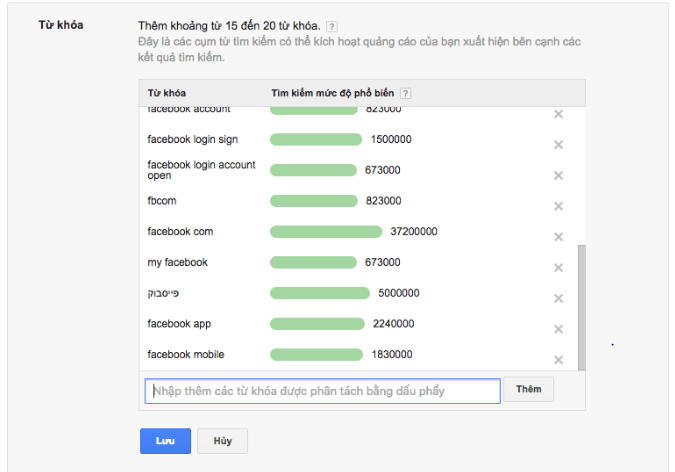Remove the 'facebook login account open' keyword

click(558, 175)
